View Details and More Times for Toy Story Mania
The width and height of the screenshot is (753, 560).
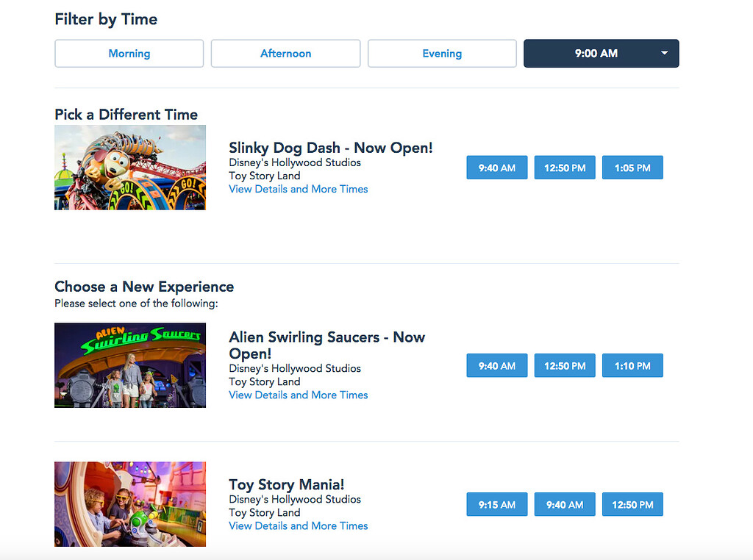pos(299,525)
